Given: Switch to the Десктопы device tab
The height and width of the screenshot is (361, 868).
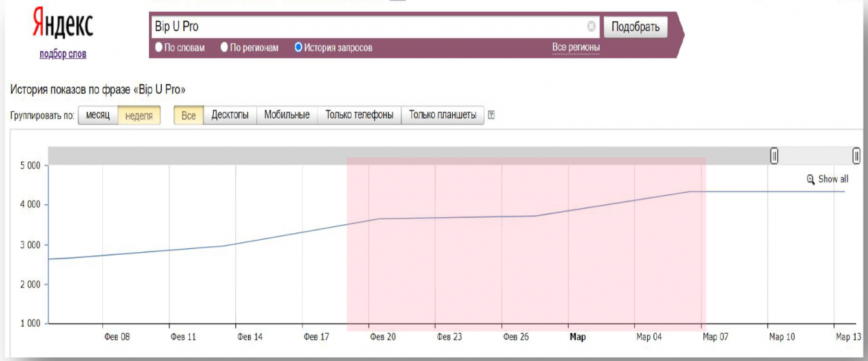Looking at the screenshot, I should [x=230, y=115].
